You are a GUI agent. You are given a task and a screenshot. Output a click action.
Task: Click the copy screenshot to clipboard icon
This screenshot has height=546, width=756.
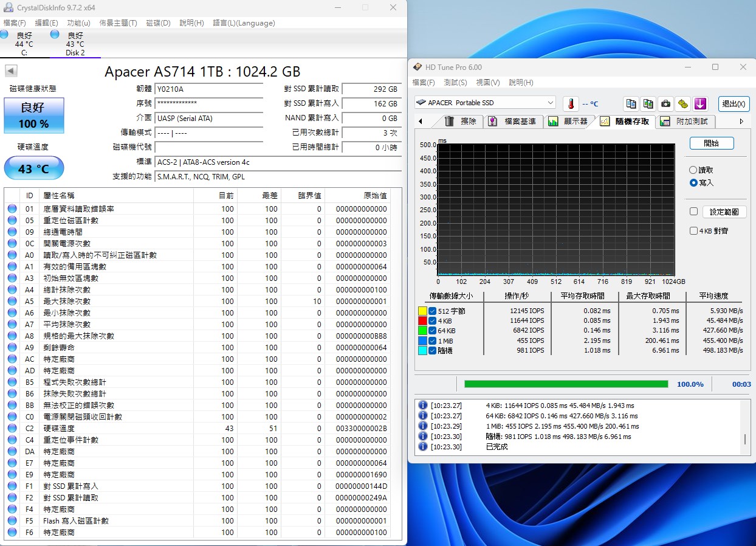click(x=648, y=104)
